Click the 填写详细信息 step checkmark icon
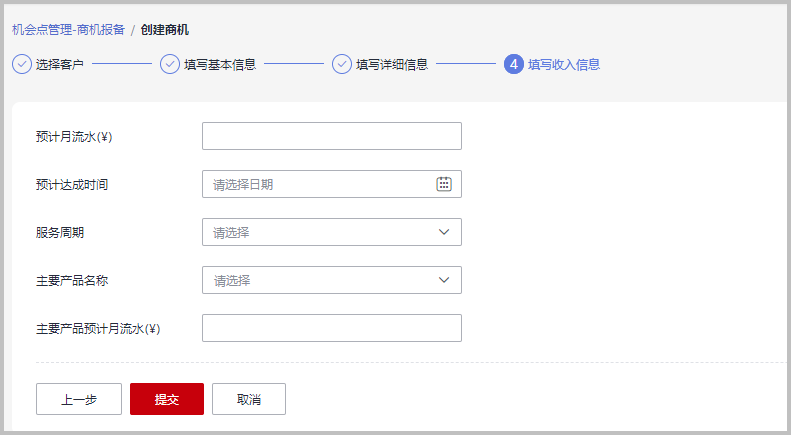This screenshot has height=435, width=791. point(342,65)
